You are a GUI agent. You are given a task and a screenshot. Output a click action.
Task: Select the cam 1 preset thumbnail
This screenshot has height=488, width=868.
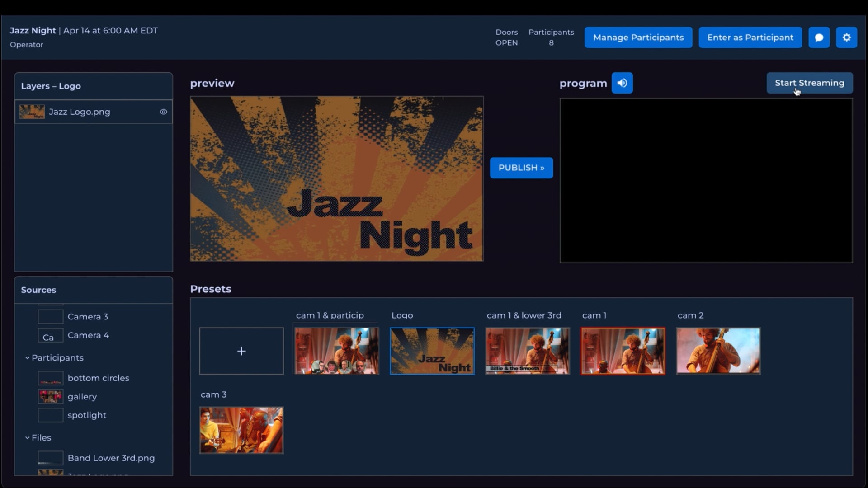click(623, 351)
